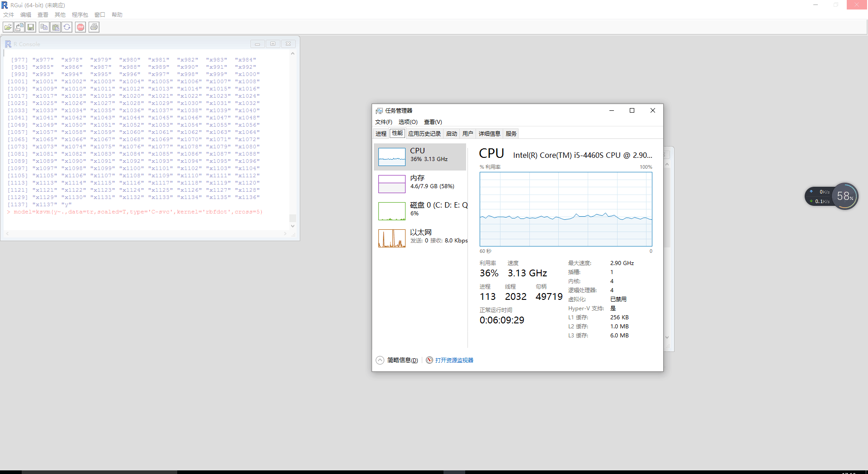868x474 pixels.
Task: Click the process count 113
Action: [488, 297]
